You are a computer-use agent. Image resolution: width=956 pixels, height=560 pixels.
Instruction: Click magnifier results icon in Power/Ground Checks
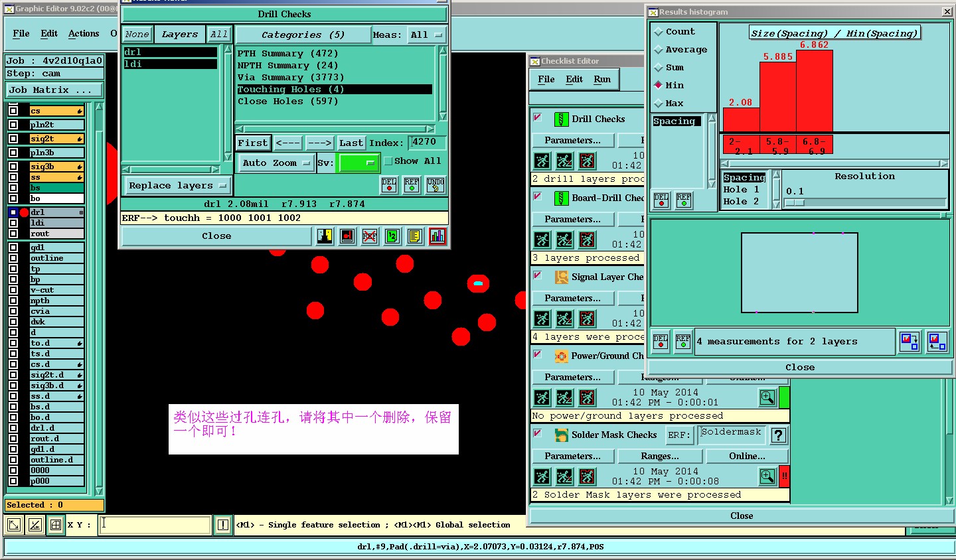click(x=767, y=397)
